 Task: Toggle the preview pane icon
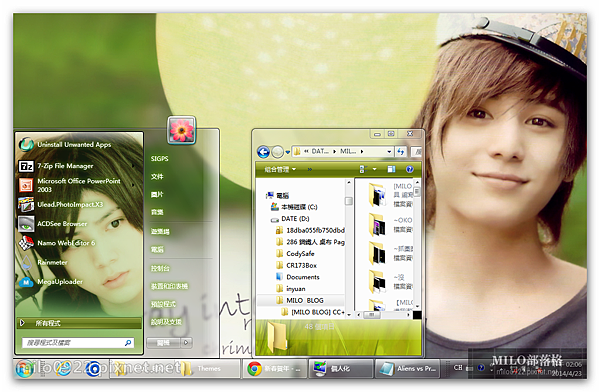tap(391, 169)
